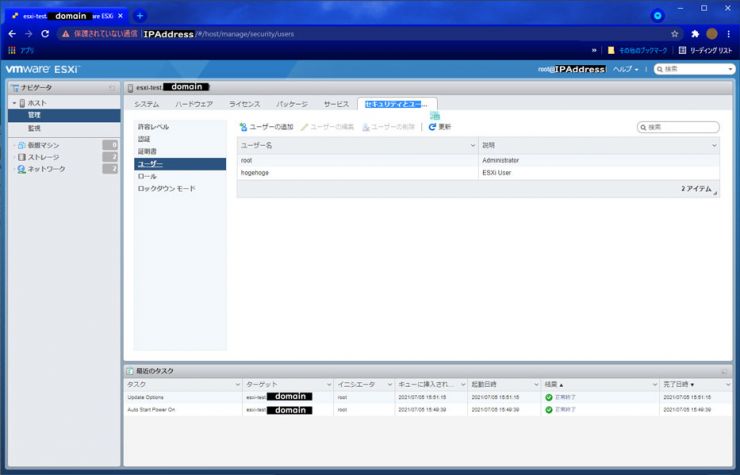
Task: Click Edit User button
Action: 328,127
